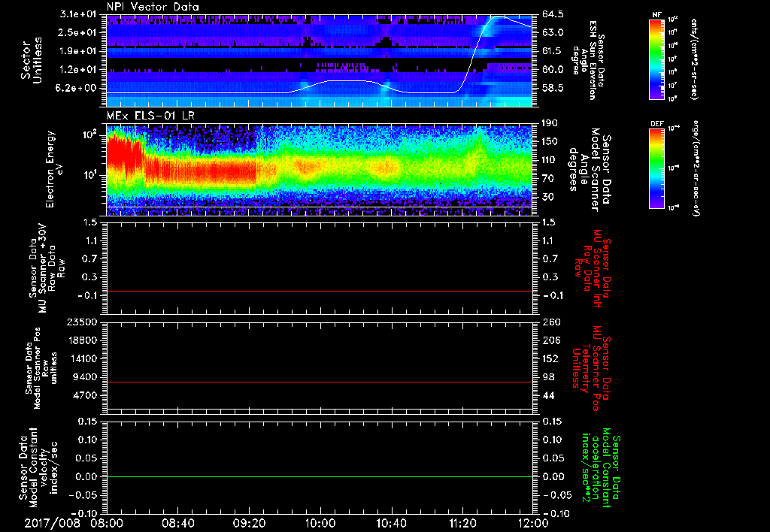Click the "190" scanner angle tick label
This screenshot has height=532, width=770.
550,123
